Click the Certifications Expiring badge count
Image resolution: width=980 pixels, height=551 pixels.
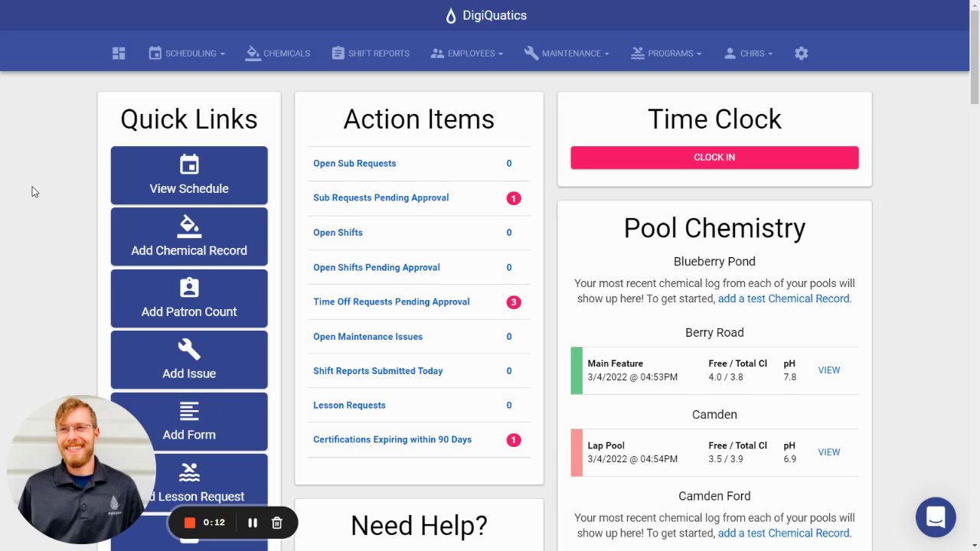[x=514, y=440]
